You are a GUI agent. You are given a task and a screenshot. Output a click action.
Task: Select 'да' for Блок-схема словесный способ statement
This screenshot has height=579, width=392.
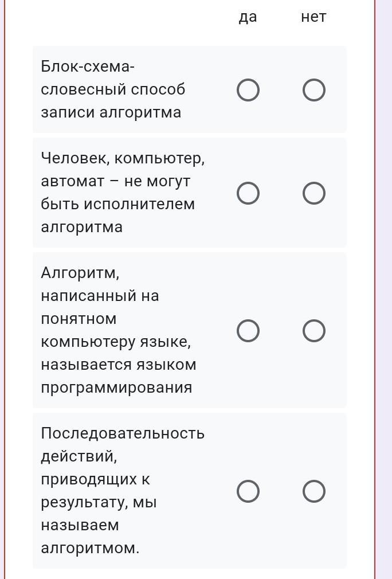(248, 90)
